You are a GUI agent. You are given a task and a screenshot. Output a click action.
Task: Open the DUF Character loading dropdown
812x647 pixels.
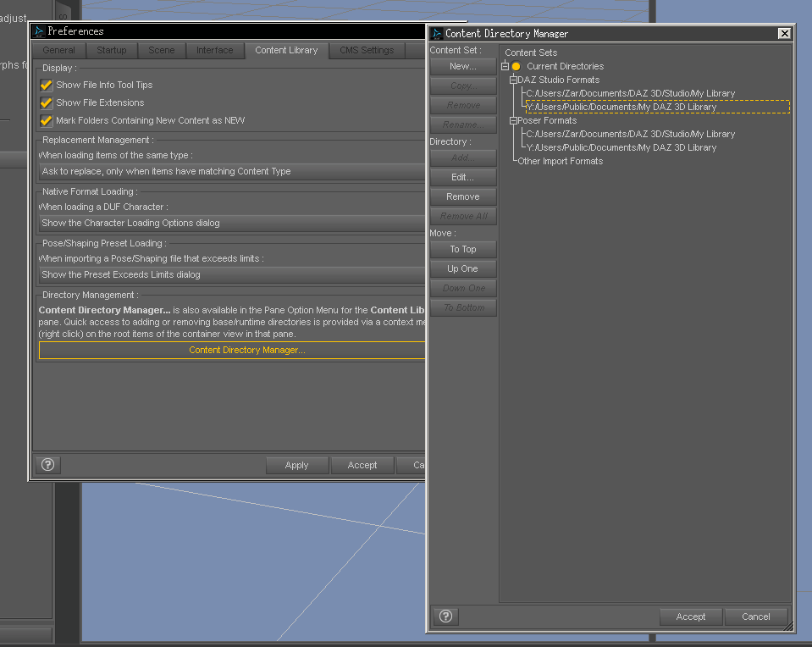pos(232,224)
